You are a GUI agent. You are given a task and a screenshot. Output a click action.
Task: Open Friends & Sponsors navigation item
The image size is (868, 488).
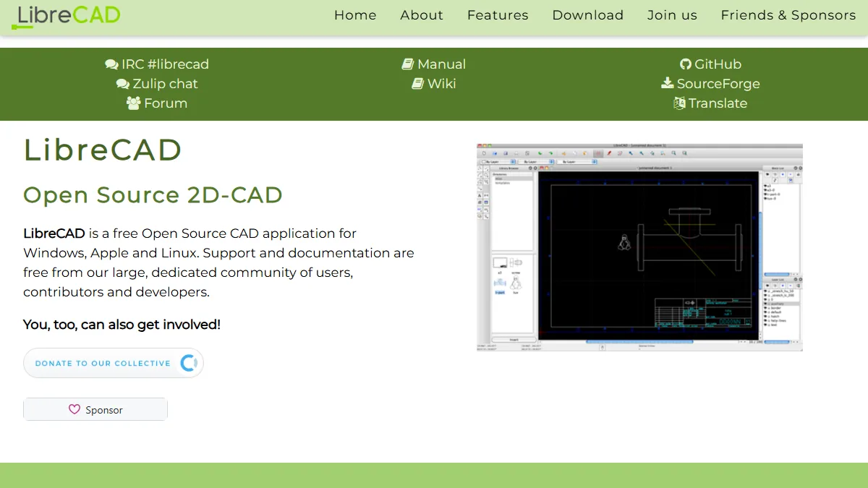788,15
